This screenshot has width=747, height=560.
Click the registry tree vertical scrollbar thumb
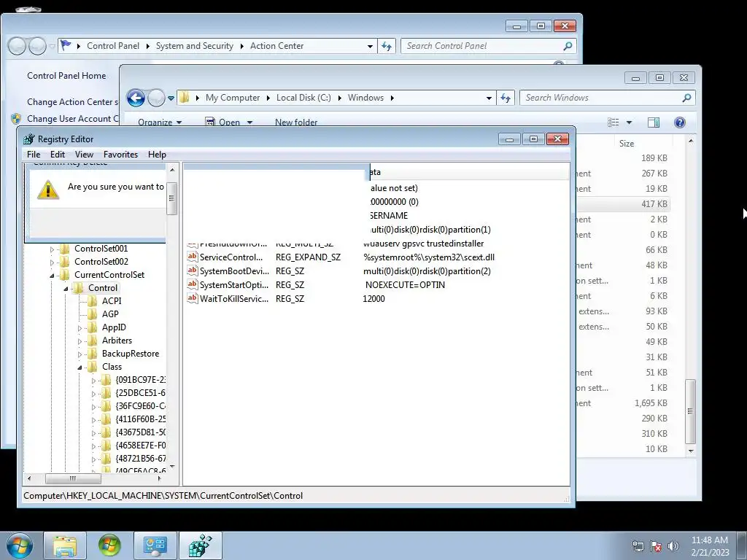(x=171, y=198)
